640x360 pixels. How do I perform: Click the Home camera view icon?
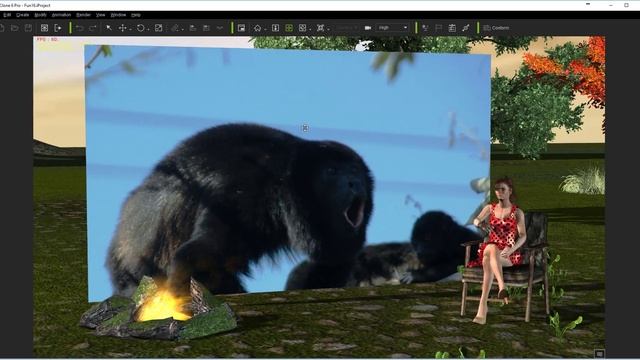(x=257, y=28)
